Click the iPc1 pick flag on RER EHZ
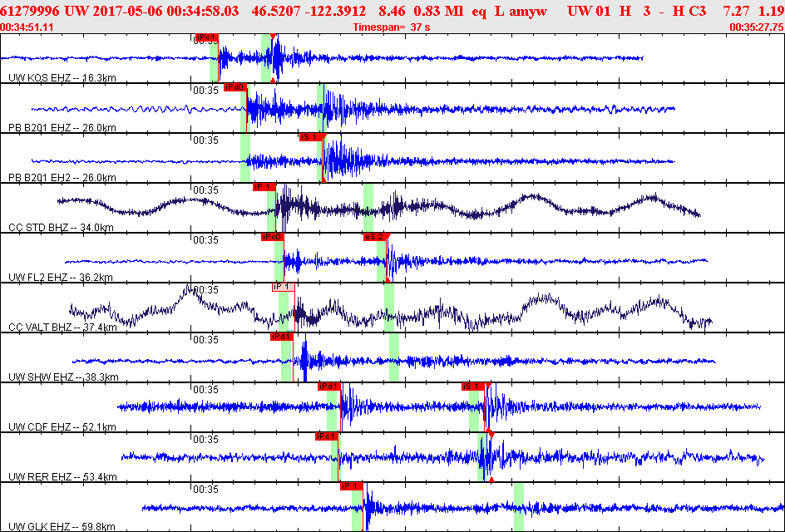The width and height of the screenshot is (785, 532). 327,436
